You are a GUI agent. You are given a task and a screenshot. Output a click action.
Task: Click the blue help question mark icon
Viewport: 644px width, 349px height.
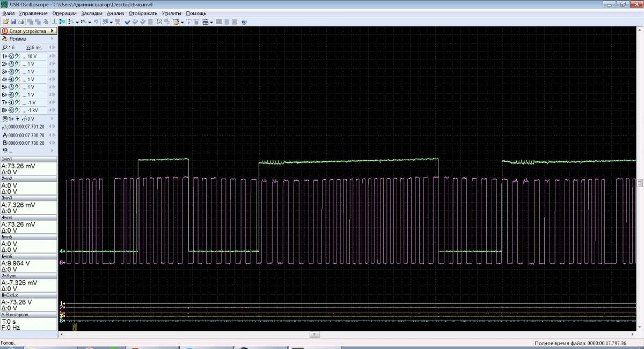[x=244, y=22]
